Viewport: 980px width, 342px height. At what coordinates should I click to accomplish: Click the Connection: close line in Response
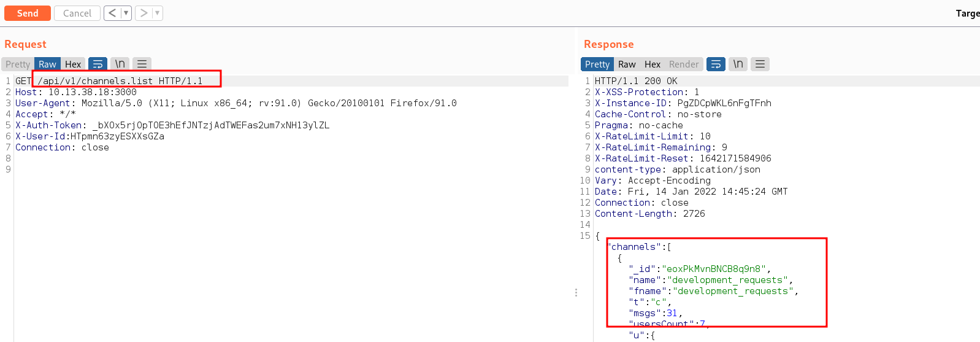tap(641, 203)
